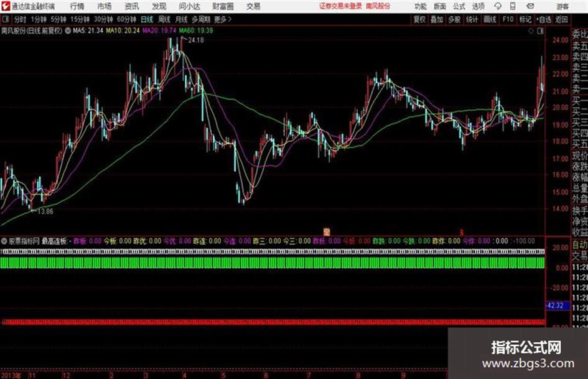Click the 叠加 overlay button

point(437,19)
